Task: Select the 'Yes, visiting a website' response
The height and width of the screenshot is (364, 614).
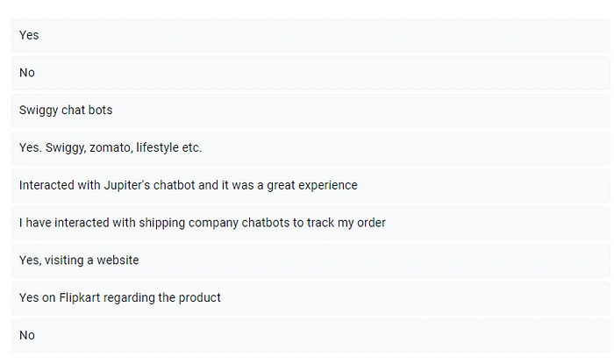Action: (311, 261)
